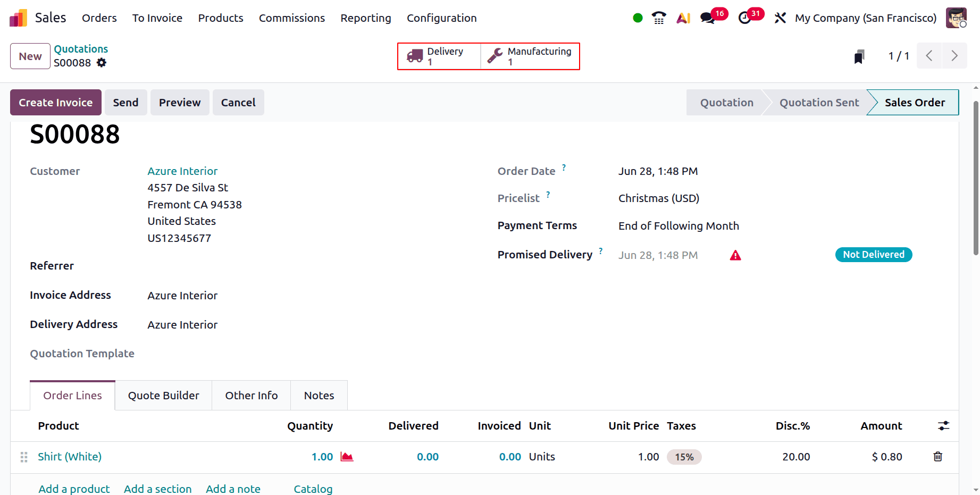The height and width of the screenshot is (495, 980).
Task: Open the activities clock icon with 31 pending
Action: point(745,18)
